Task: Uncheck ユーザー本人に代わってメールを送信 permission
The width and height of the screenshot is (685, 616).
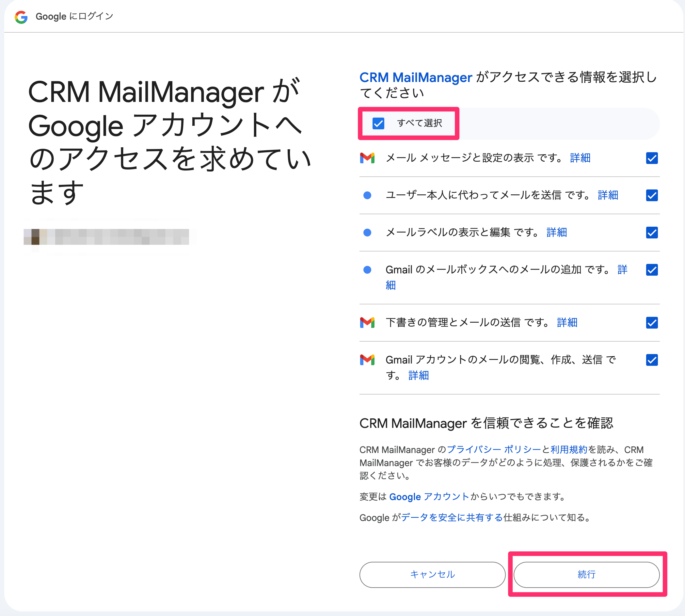Action: click(652, 195)
